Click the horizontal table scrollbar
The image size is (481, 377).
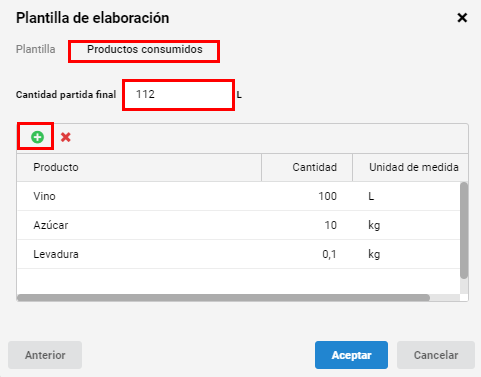pos(223,298)
